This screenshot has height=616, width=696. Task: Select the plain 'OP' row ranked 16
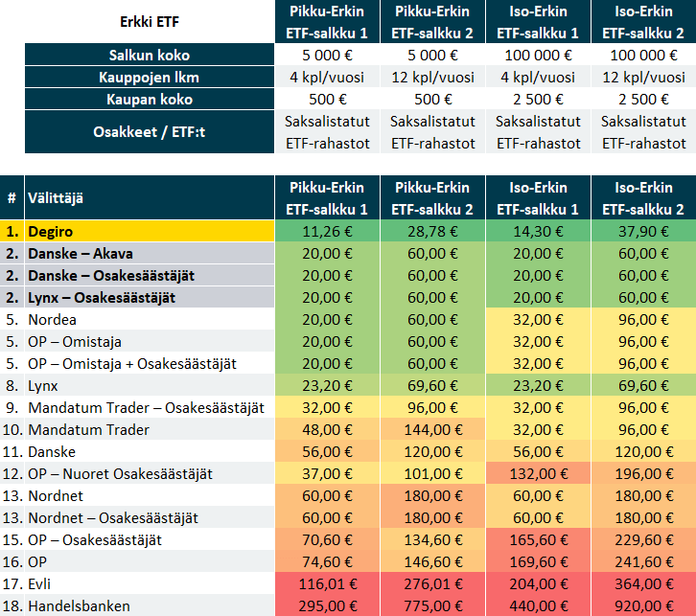(x=137, y=562)
